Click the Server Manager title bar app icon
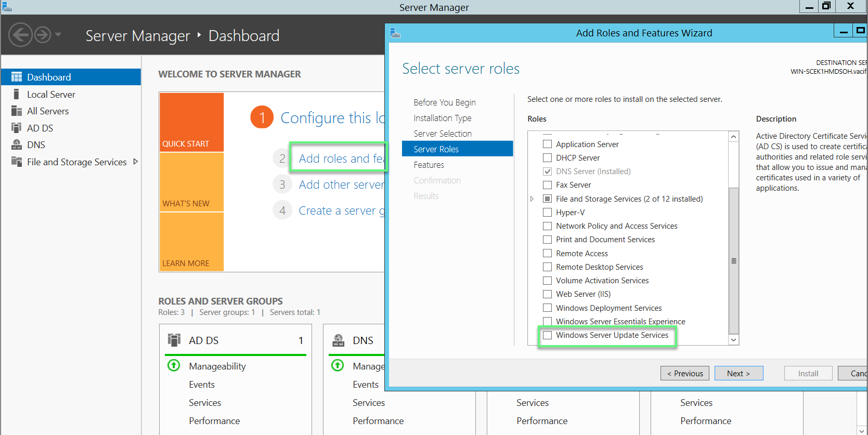The height and width of the screenshot is (435, 868). click(7, 7)
